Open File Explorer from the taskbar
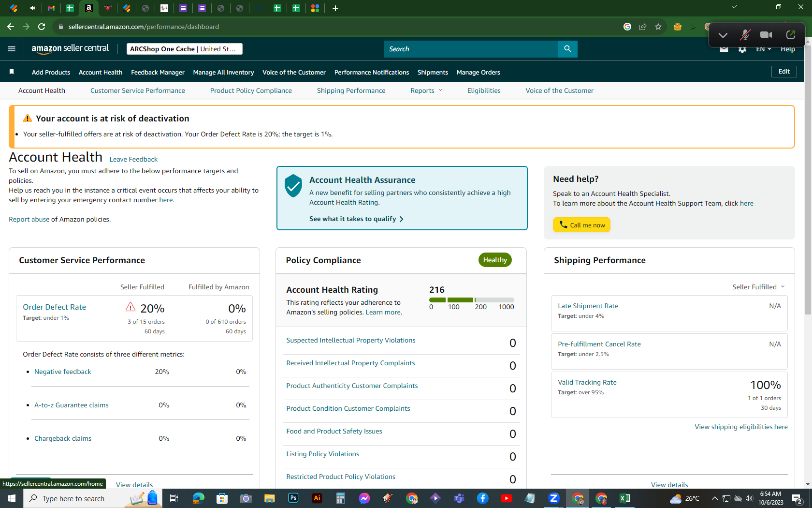The image size is (812, 508). [270, 498]
